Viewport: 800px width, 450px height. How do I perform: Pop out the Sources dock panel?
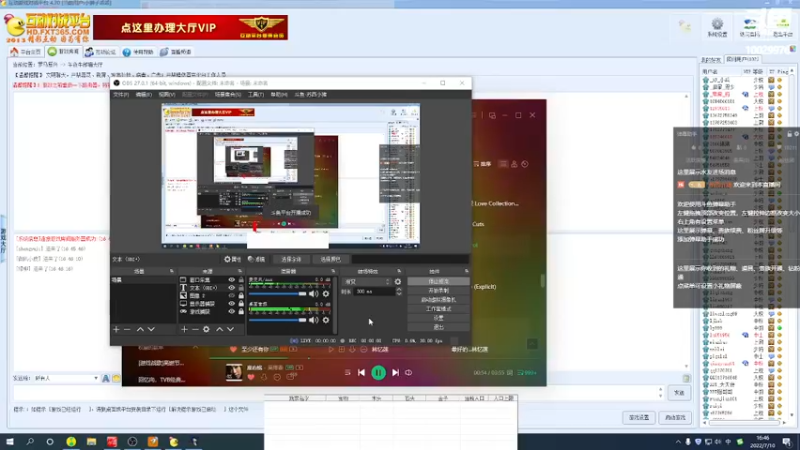click(x=240, y=271)
